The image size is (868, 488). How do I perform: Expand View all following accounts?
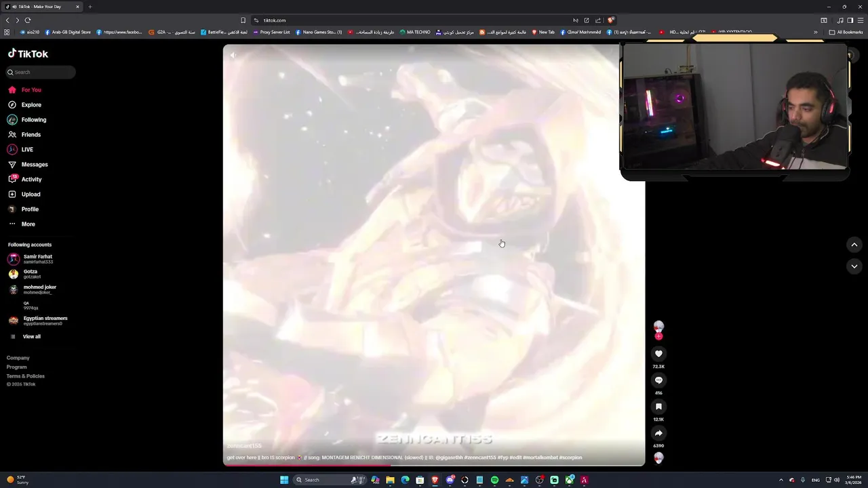25,336
